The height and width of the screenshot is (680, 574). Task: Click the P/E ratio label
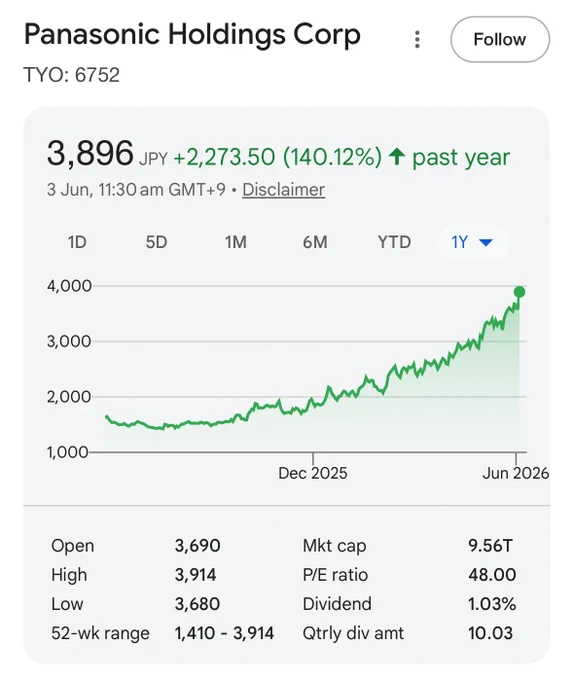tap(335, 575)
